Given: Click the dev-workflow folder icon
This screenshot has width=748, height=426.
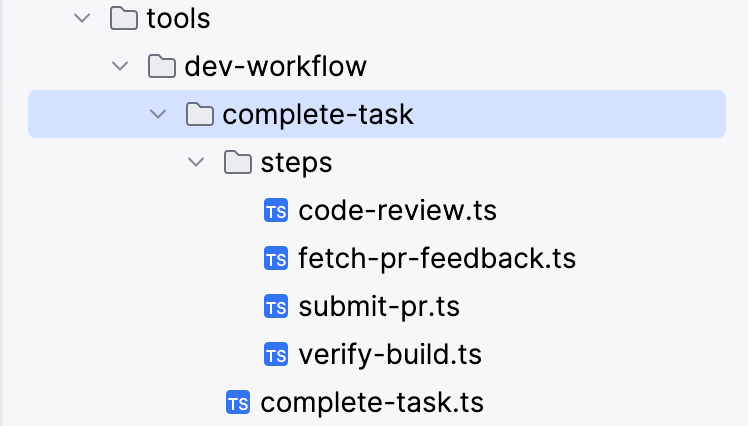Looking at the screenshot, I should [162, 66].
